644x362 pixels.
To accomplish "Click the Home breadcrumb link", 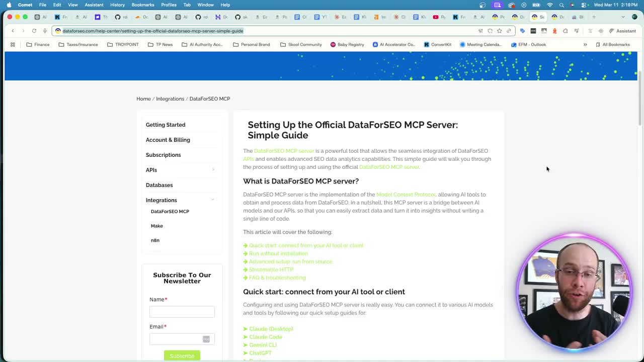I will (143, 99).
